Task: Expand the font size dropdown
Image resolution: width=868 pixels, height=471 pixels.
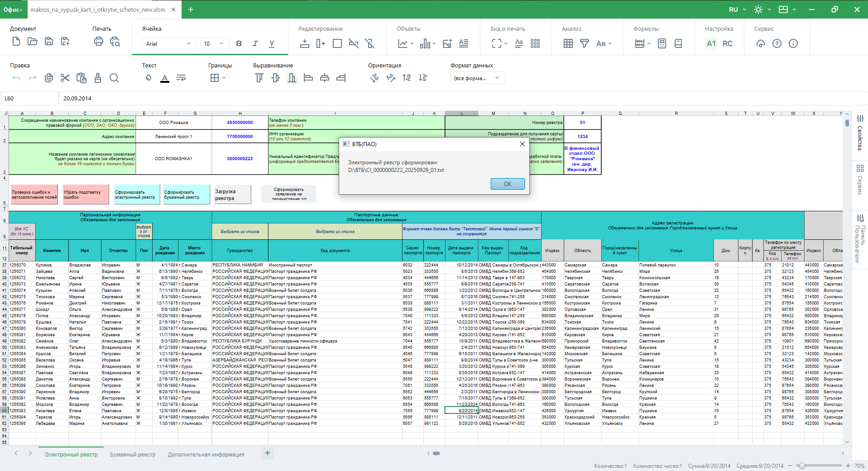Action: pos(221,43)
